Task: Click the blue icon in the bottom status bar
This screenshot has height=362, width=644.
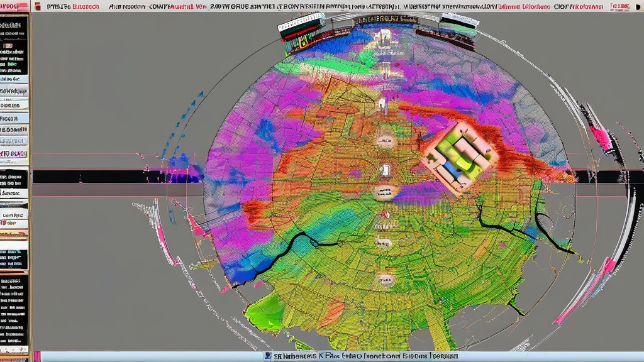Action: [268, 356]
